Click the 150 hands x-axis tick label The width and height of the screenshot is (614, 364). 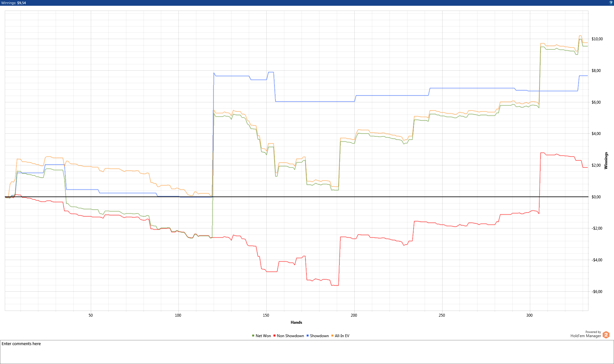[266, 315]
